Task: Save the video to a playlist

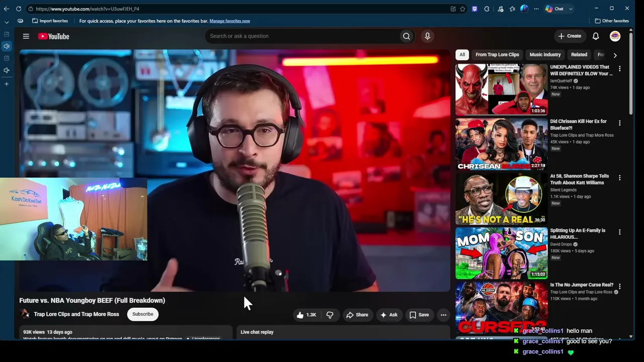Action: (419, 315)
